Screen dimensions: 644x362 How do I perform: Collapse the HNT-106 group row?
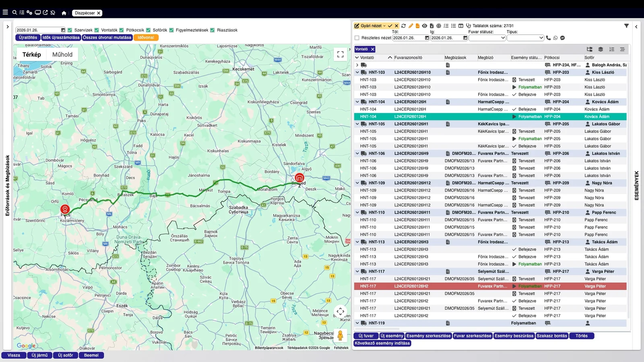[357, 153]
